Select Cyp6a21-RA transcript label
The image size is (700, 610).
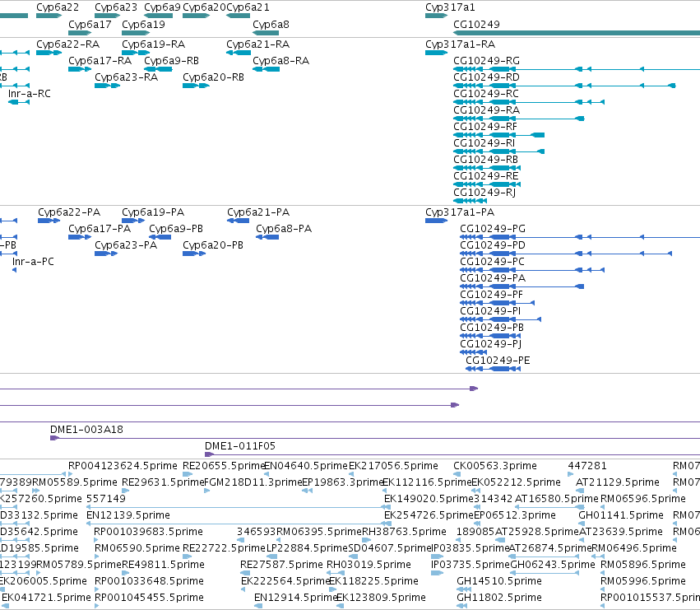[x=257, y=44]
